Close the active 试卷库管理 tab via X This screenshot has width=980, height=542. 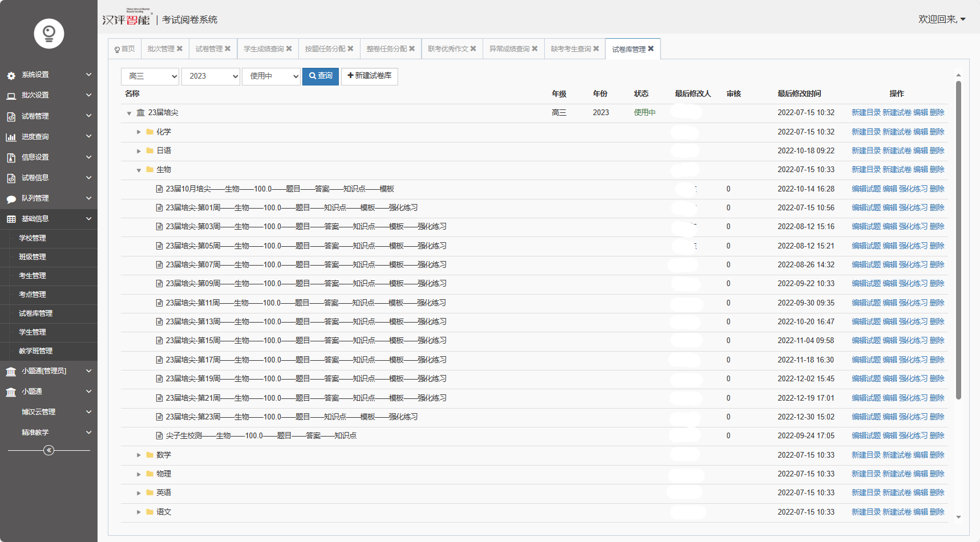tap(651, 48)
